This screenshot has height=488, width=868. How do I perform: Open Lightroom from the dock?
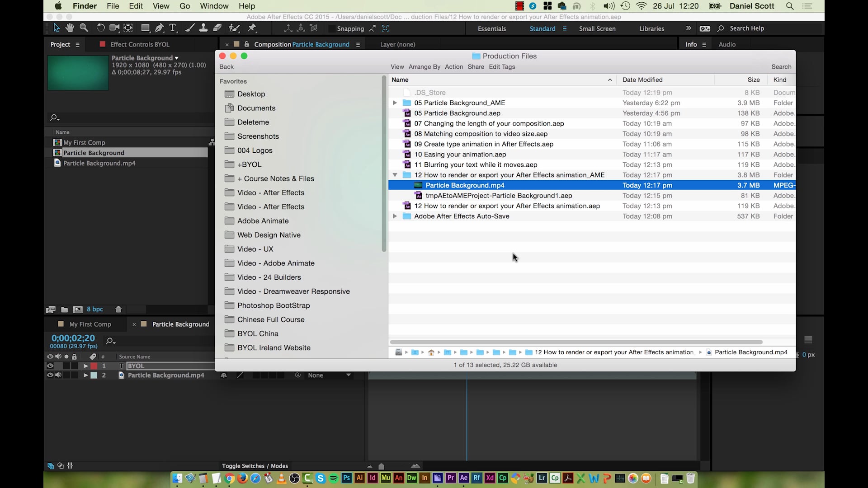pyautogui.click(x=542, y=478)
